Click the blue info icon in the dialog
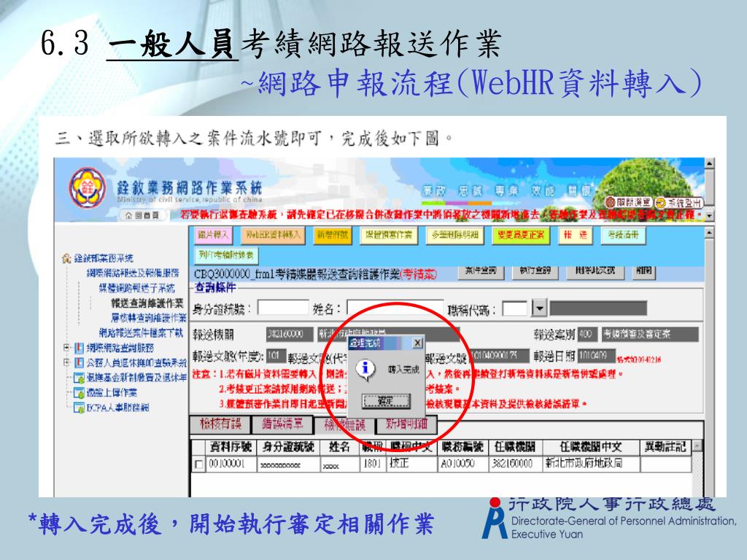 (365, 368)
